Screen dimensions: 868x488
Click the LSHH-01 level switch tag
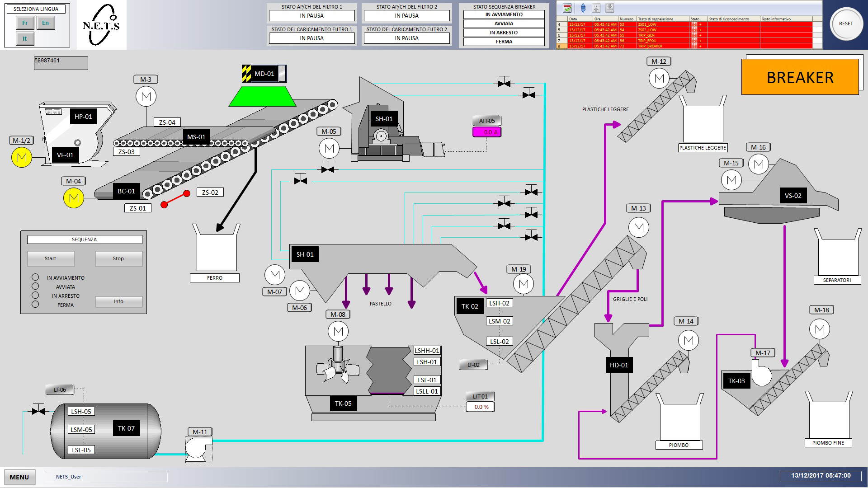coord(427,350)
